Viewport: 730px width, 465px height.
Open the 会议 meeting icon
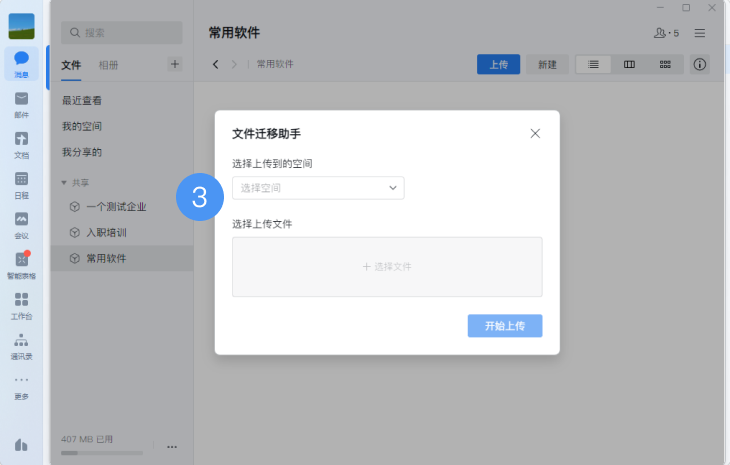21,222
